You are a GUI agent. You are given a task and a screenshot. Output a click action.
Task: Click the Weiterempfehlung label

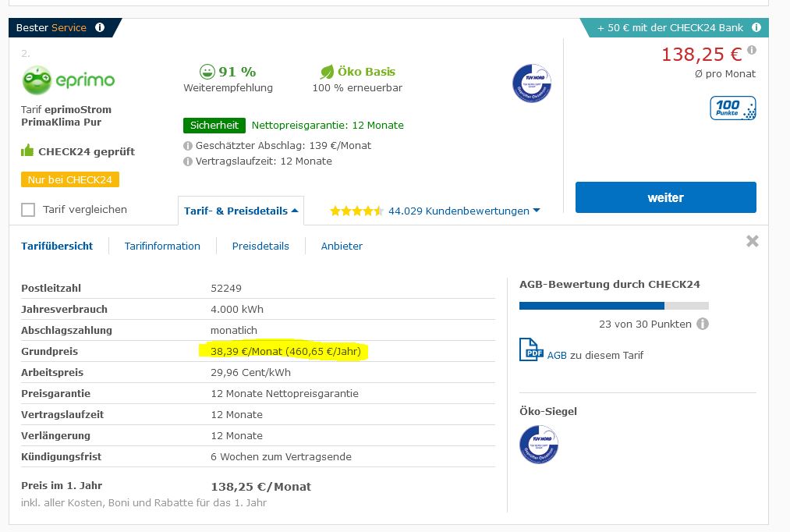[x=228, y=87]
